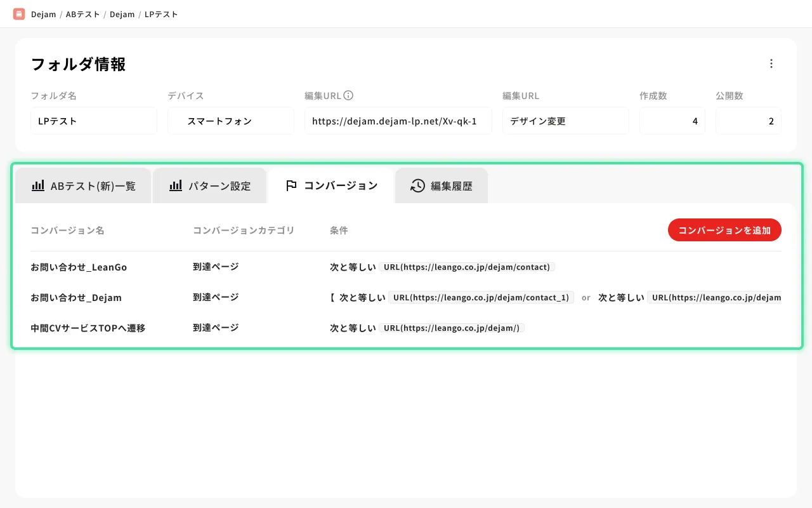Open the パターン設定 tab
Image resolution: width=812 pixels, height=508 pixels.
[x=219, y=186]
